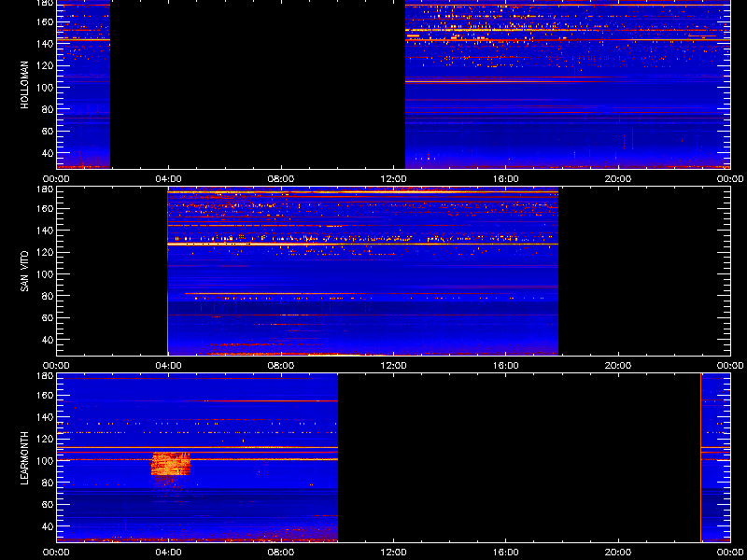The image size is (747, 560).
Task: Click the SAN VITO vertical axis title
Action: tap(25, 272)
